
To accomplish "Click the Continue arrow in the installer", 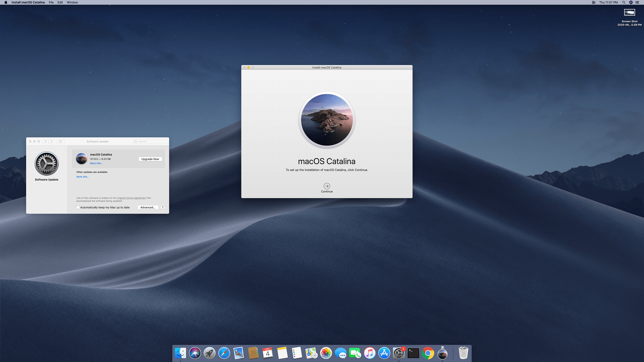I will 327,186.
